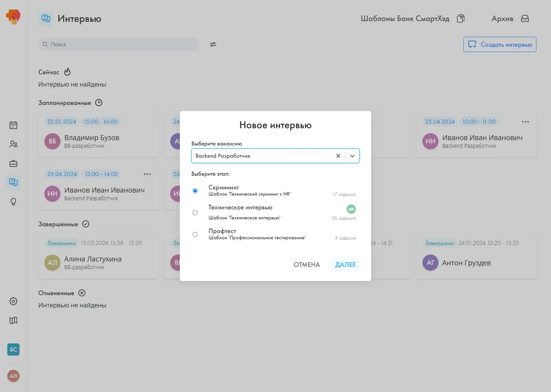Open Иванов Иван Иванович 13:00 - 14:00 card

98,187
